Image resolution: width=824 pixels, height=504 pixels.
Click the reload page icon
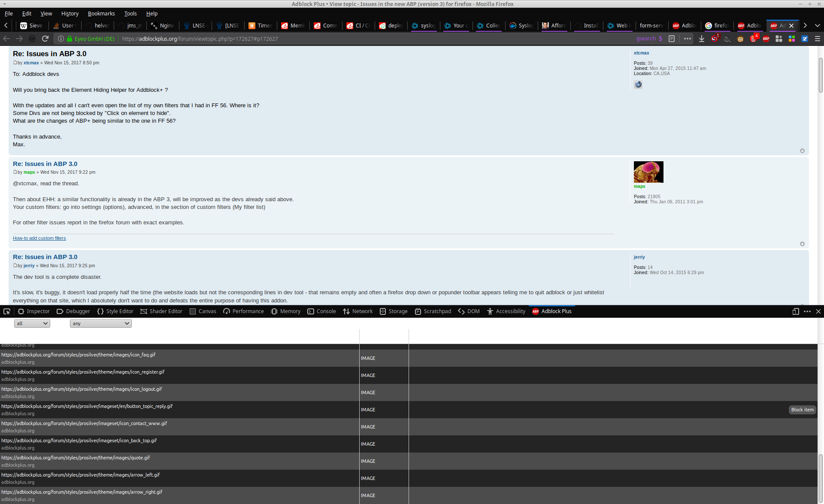coord(45,39)
